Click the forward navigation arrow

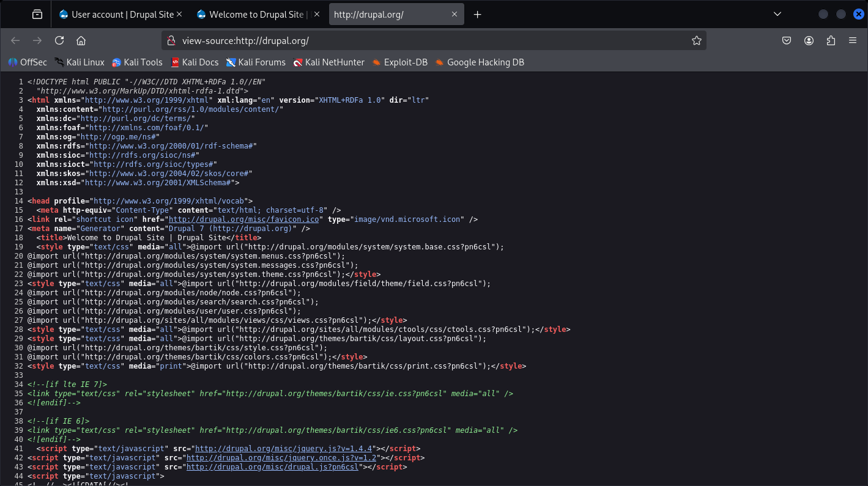(x=37, y=40)
